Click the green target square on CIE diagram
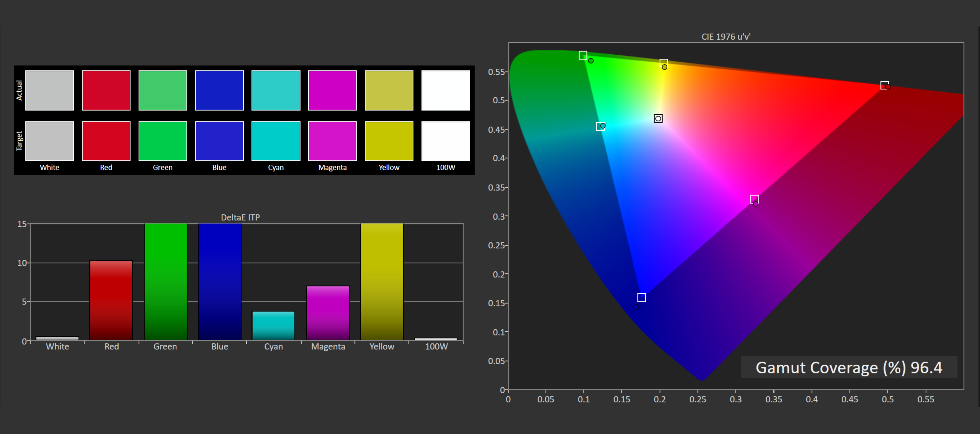The width and height of the screenshot is (980, 434). [x=583, y=55]
